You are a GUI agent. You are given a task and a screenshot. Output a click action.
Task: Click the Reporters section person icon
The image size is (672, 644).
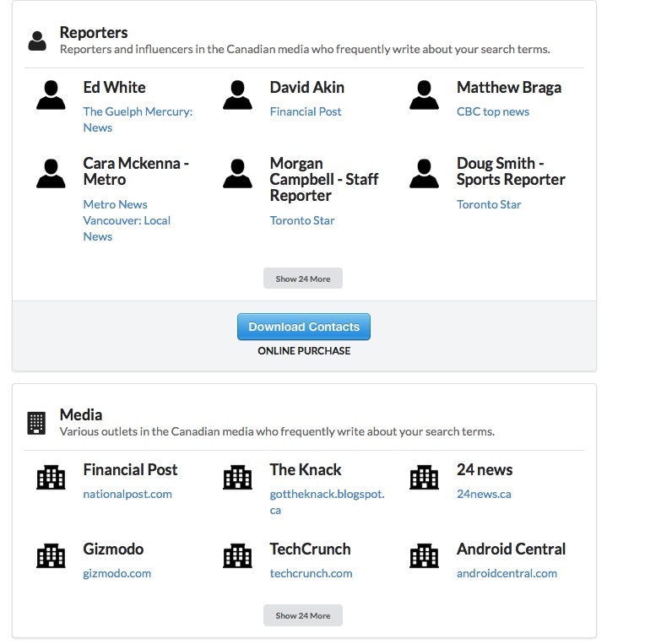tap(37, 41)
